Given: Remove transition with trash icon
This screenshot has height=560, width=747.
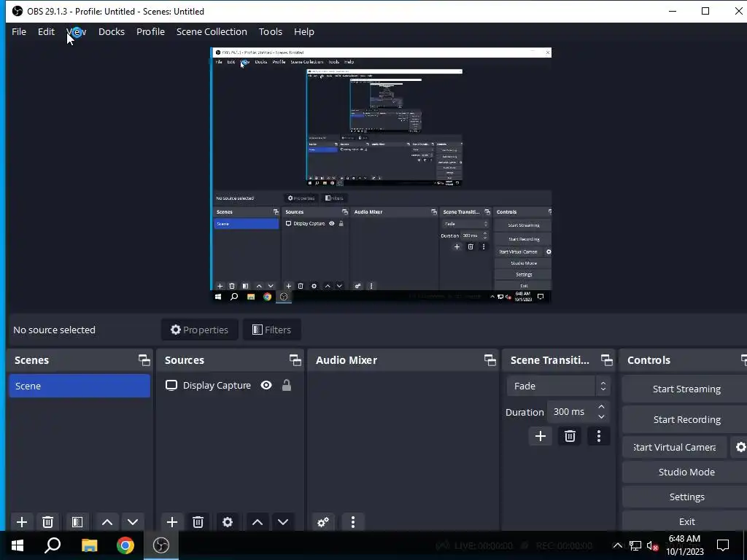Looking at the screenshot, I should 570,436.
